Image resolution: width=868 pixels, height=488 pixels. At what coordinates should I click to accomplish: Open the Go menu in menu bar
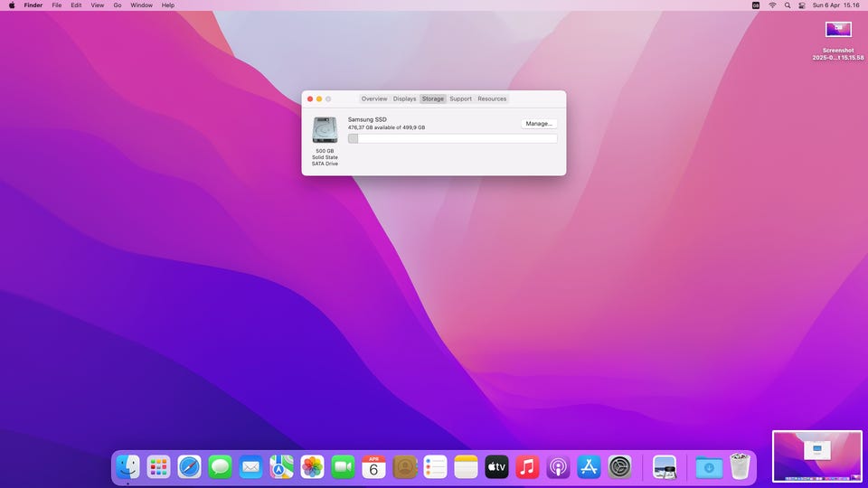pyautogui.click(x=118, y=5)
